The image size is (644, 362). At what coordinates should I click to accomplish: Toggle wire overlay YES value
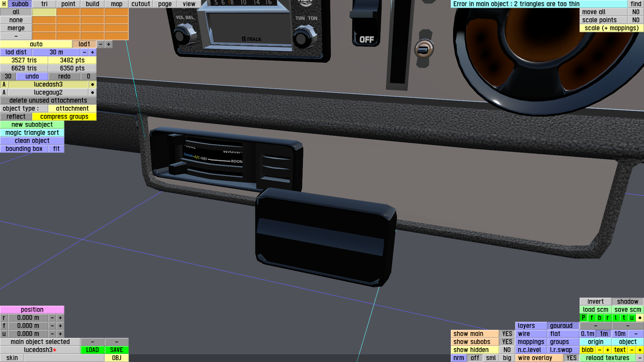tap(571, 358)
